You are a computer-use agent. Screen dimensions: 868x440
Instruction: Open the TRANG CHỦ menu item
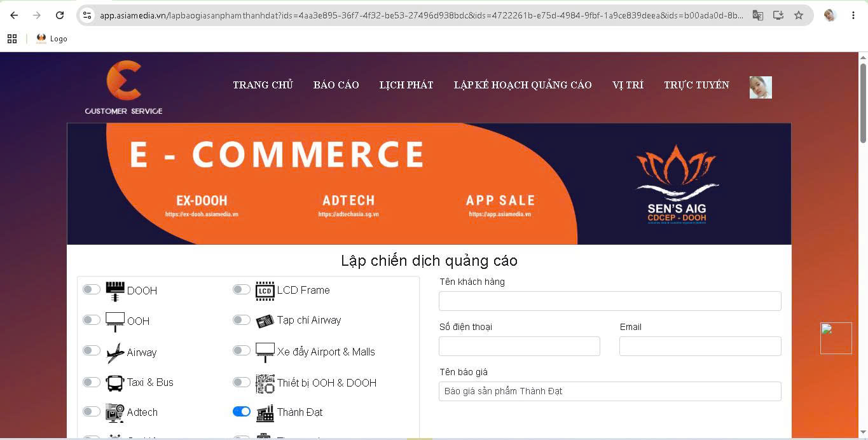(263, 85)
